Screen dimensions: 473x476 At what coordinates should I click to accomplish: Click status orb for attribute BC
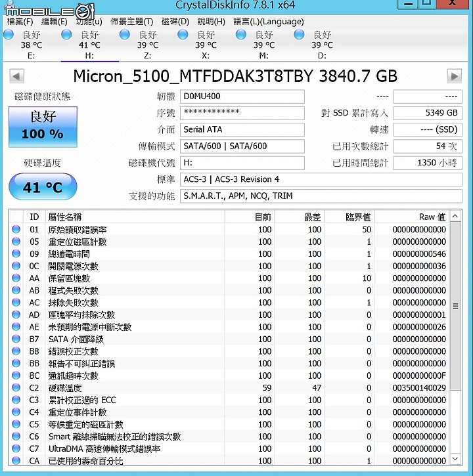click(x=16, y=376)
